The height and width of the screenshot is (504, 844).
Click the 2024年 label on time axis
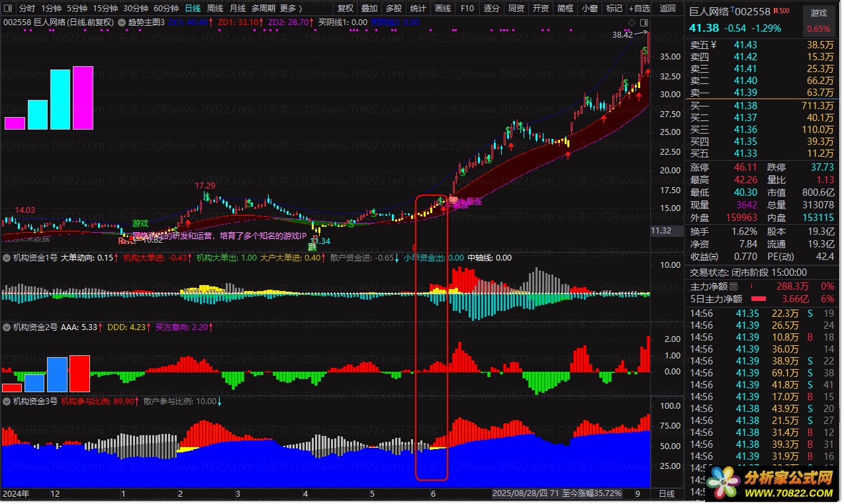15,494
